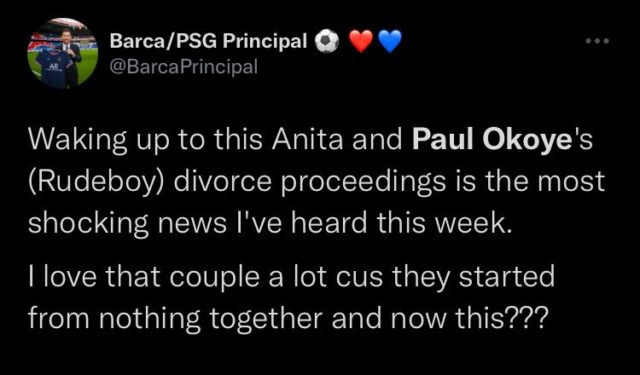Click the Waking up opening words
Image resolution: width=640 pixels, height=375 pixels.
pos(98,141)
